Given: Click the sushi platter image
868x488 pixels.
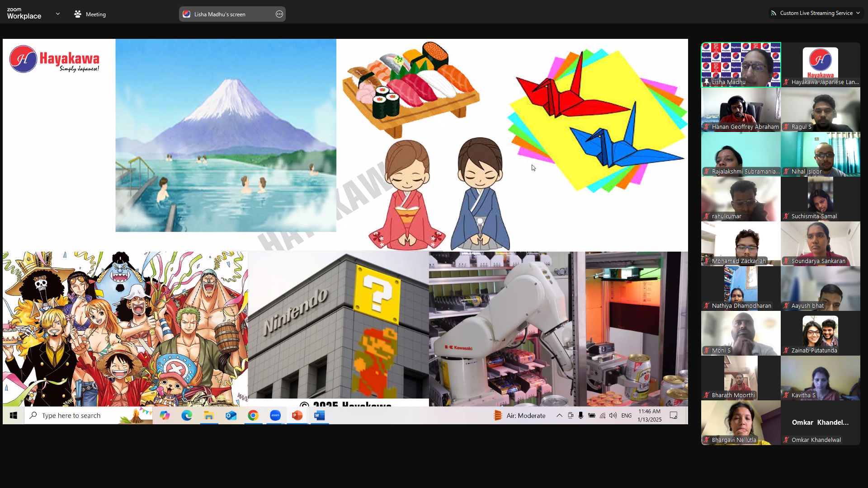Looking at the screenshot, I should [x=410, y=89].
